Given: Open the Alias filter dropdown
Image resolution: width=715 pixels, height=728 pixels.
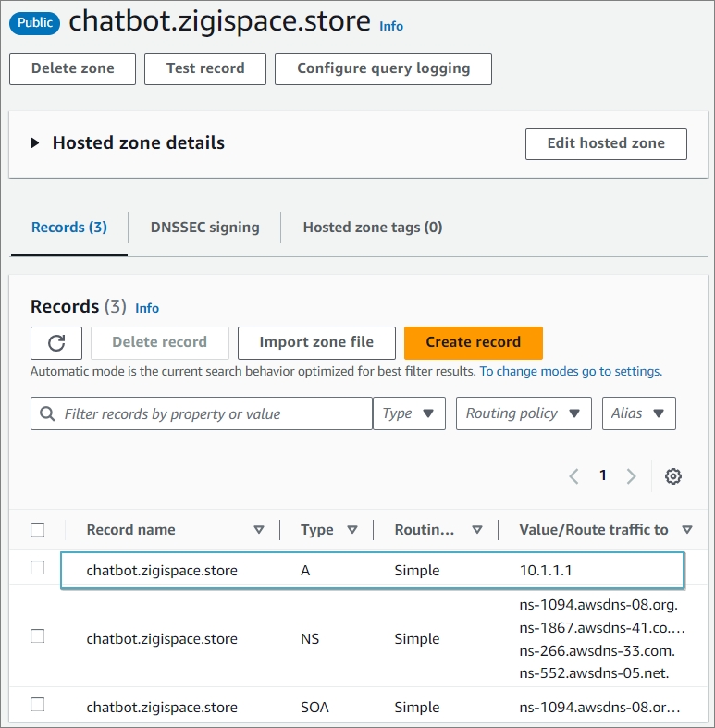Looking at the screenshot, I should 639,413.
